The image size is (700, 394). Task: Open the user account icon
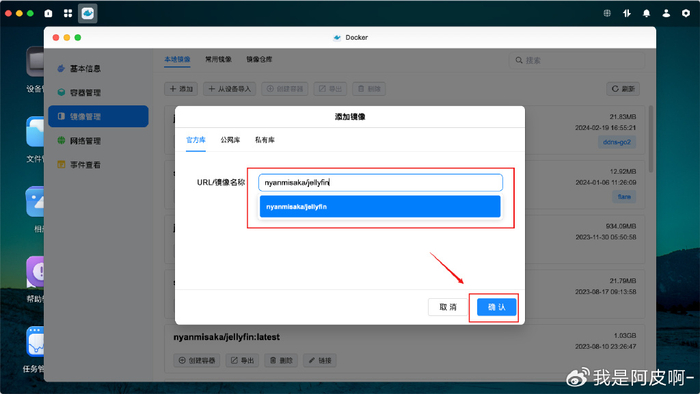666,13
